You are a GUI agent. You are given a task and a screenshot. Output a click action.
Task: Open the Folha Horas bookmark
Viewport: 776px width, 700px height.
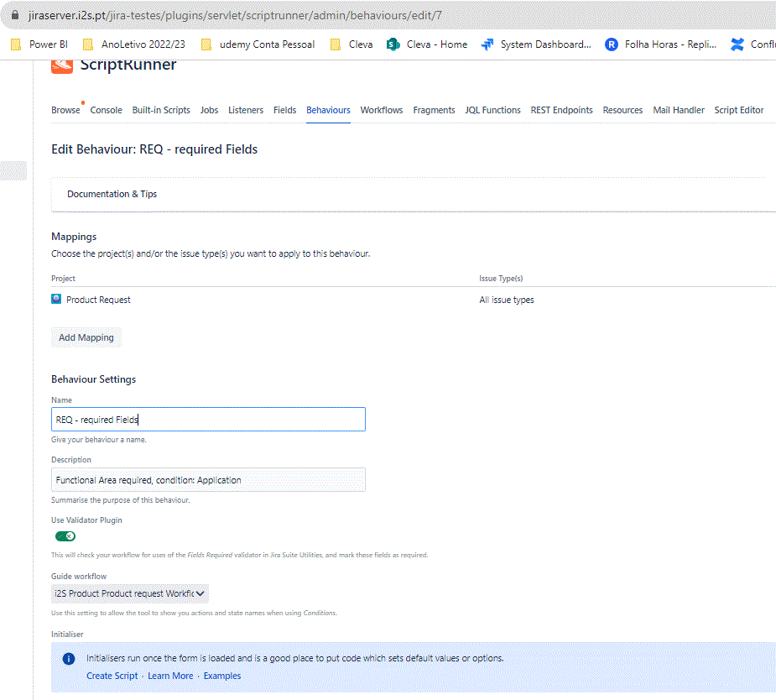661,44
